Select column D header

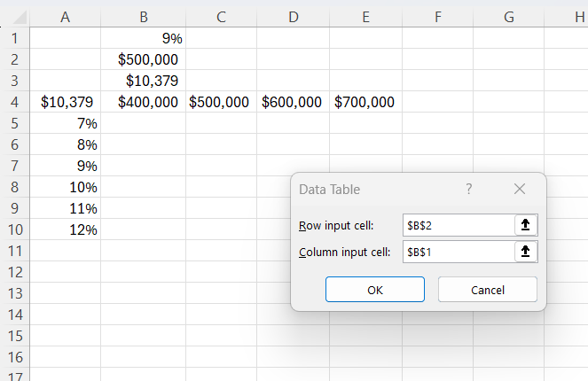294,17
